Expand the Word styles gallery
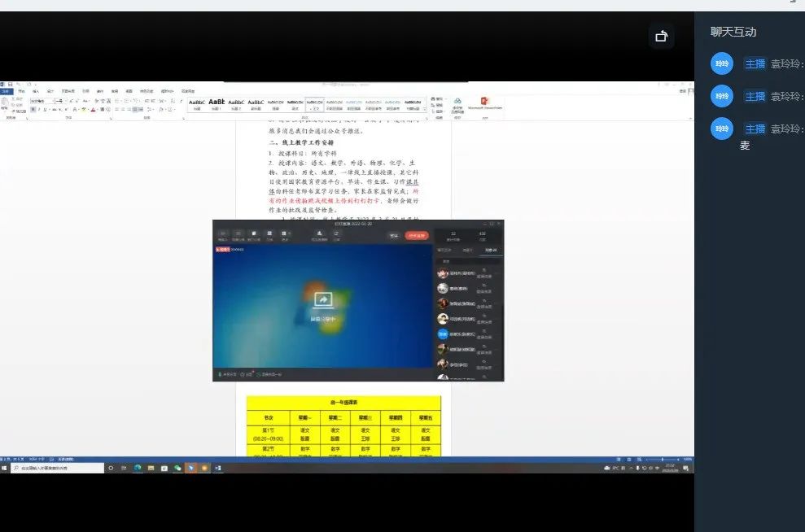 (424, 110)
